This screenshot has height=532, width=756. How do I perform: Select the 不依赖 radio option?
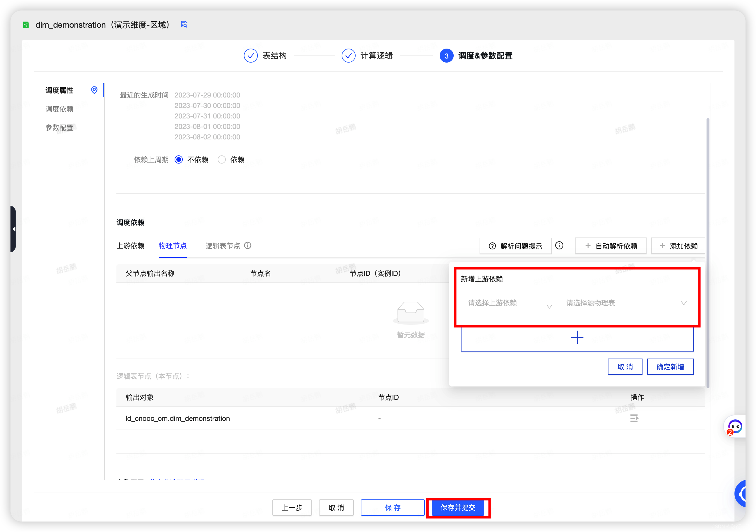point(179,160)
